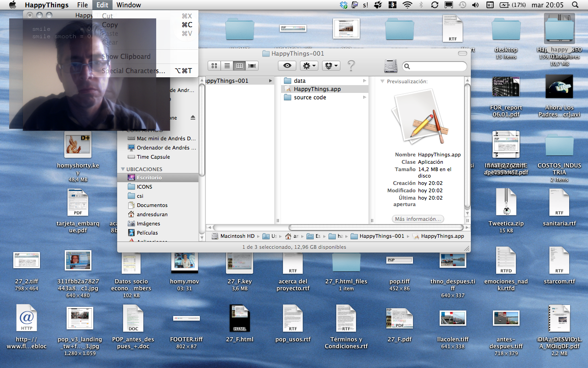Click the hard drive icon in toolbar
Viewport: 588px width, 368px height.
click(390, 66)
